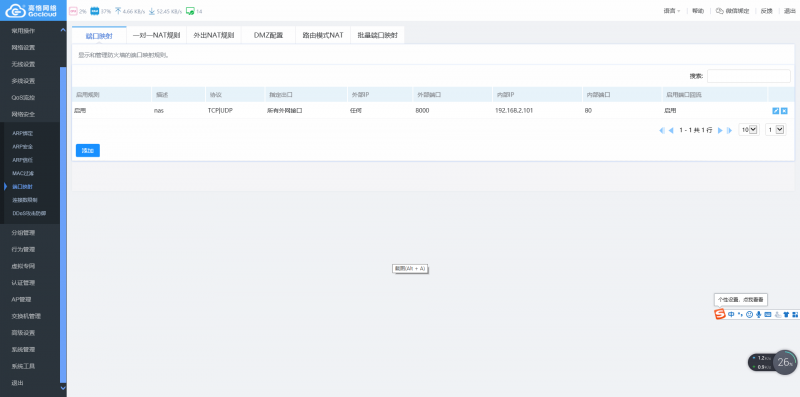Switch to the DMZ配置 tab

268,35
